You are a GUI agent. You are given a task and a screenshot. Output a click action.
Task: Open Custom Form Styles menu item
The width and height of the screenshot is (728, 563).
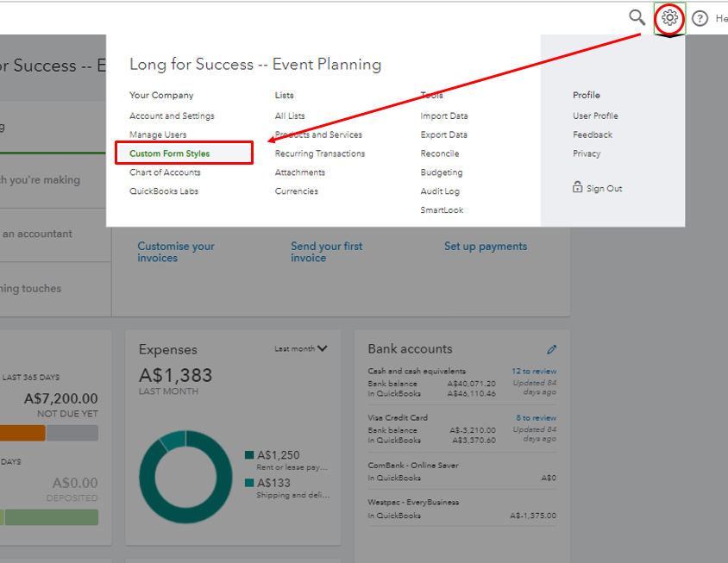(x=170, y=153)
